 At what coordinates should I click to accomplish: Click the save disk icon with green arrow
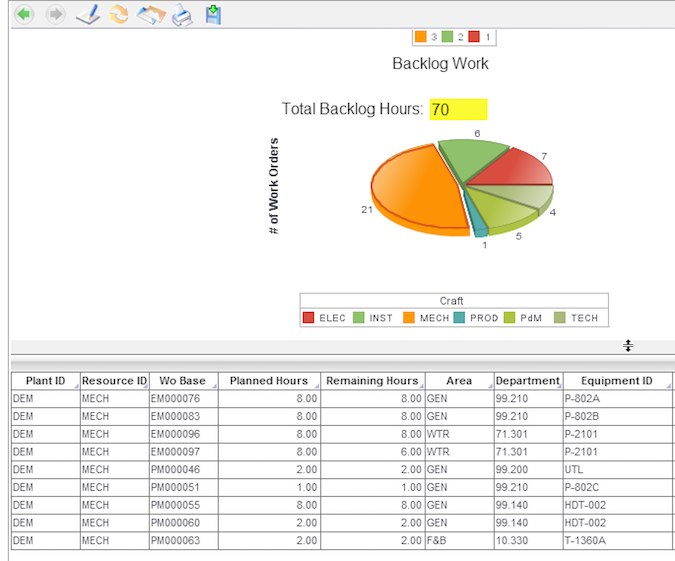213,15
